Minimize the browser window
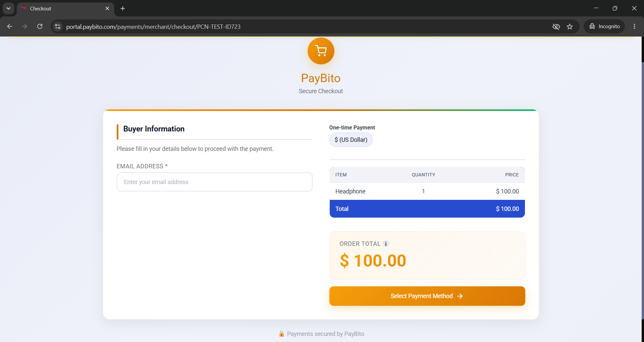This screenshot has width=644, height=342. point(596,8)
